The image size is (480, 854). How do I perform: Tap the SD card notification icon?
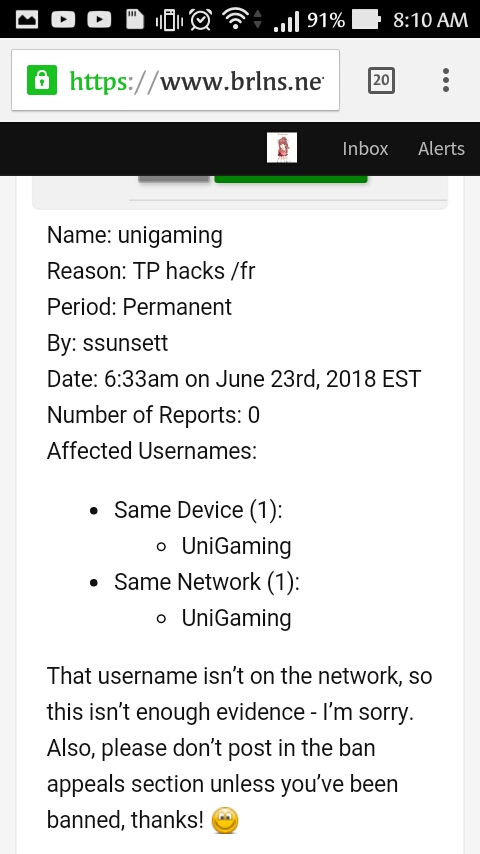[x=135, y=20]
